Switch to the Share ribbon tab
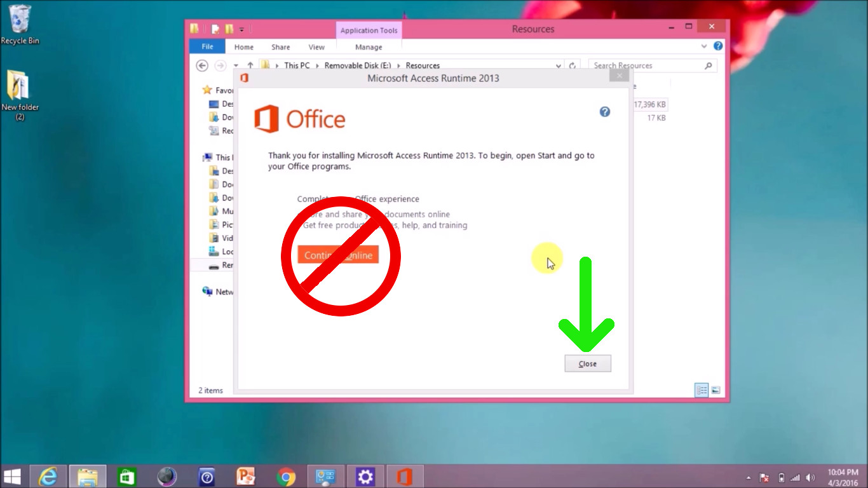Screen dimensions: 868x488 (x=280, y=47)
